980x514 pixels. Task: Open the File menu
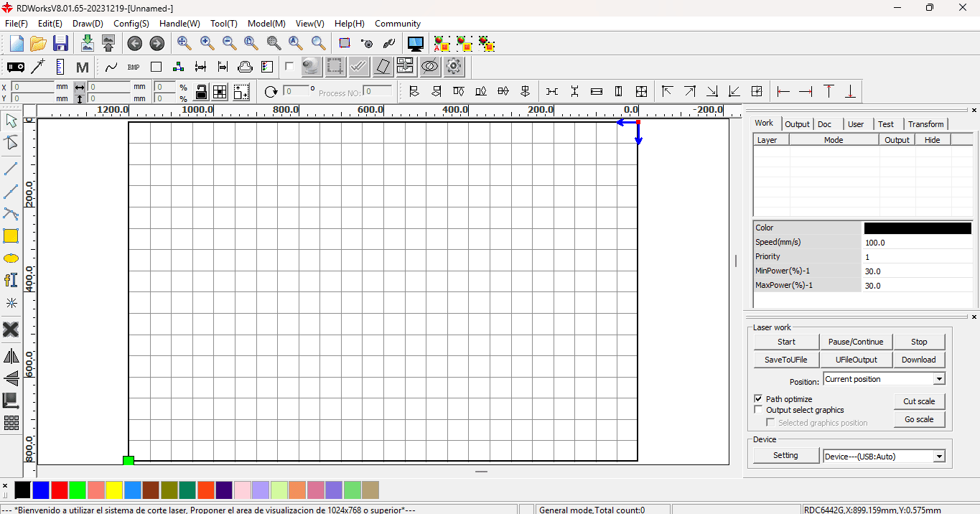[x=17, y=24]
